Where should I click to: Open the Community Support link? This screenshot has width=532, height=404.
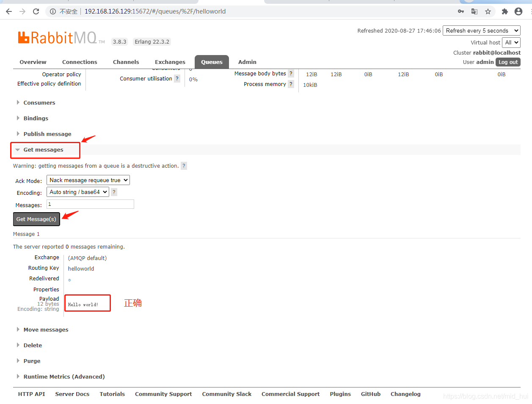(163, 394)
